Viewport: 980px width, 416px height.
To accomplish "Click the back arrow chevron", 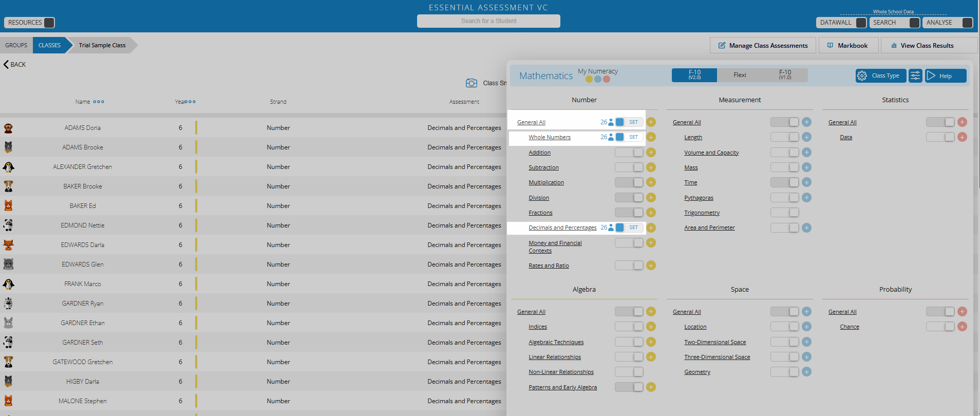I will pyautogui.click(x=6, y=64).
